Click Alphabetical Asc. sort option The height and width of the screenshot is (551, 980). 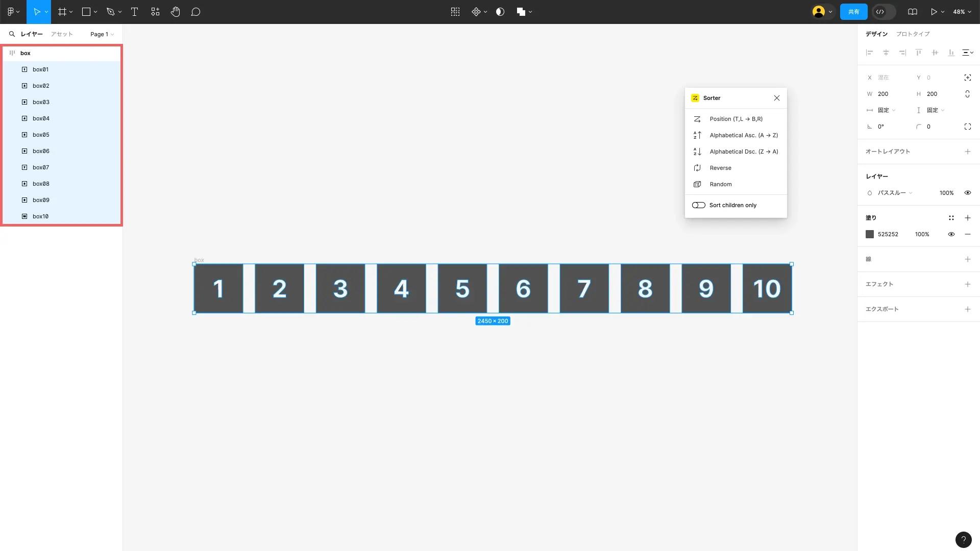(x=743, y=135)
